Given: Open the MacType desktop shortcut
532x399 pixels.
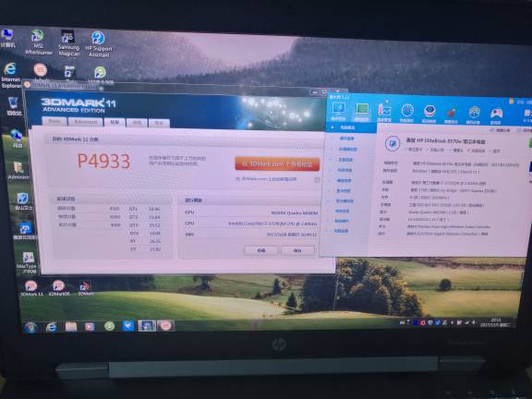Looking at the screenshot, I should point(27,262).
